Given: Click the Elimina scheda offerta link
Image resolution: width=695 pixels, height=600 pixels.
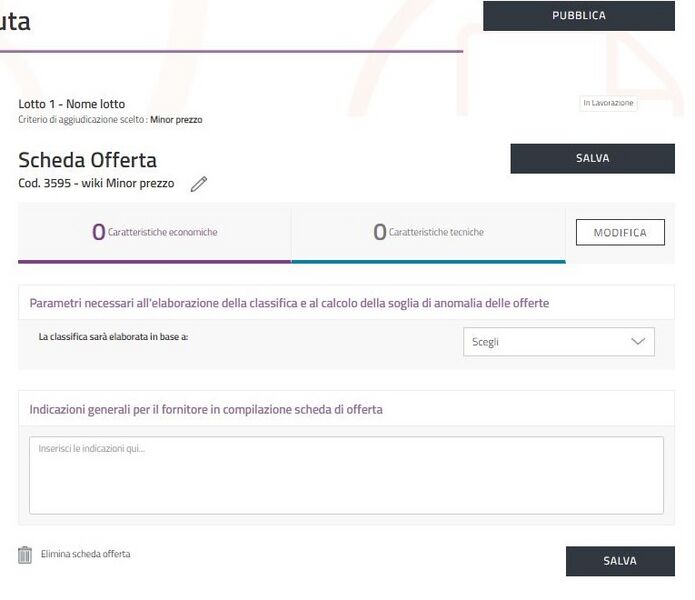Looking at the screenshot, I should tap(85, 554).
